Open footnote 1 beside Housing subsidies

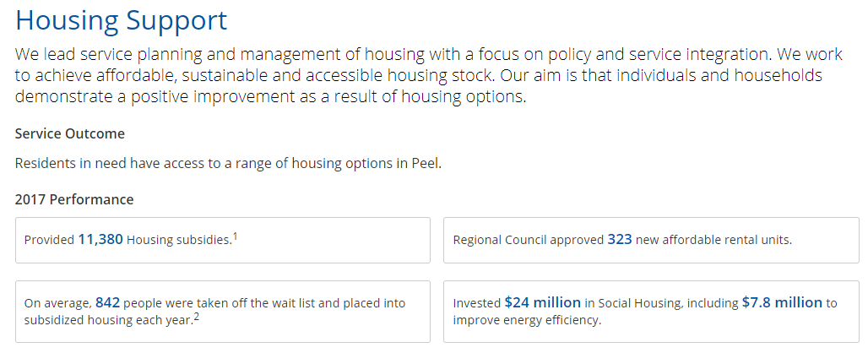pyautogui.click(x=235, y=236)
